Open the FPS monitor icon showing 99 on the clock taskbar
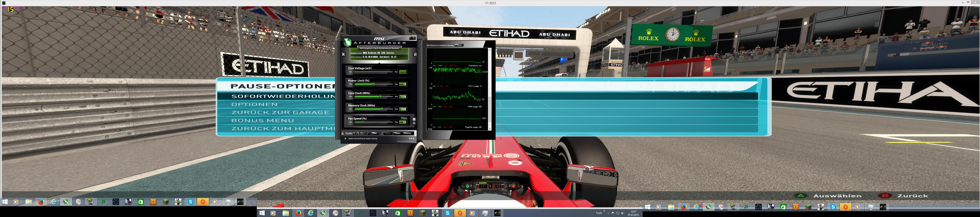 coord(348,213)
